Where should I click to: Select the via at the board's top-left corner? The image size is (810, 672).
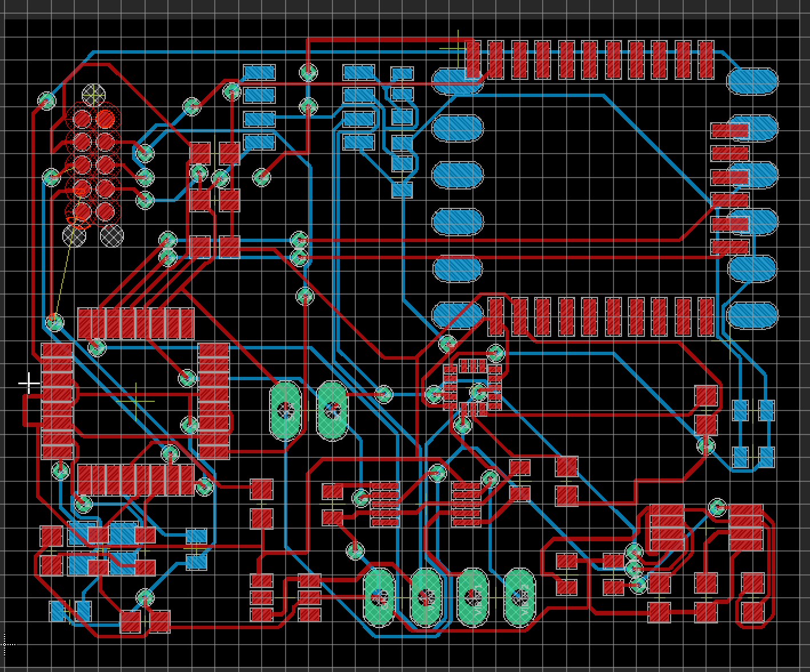(47, 101)
